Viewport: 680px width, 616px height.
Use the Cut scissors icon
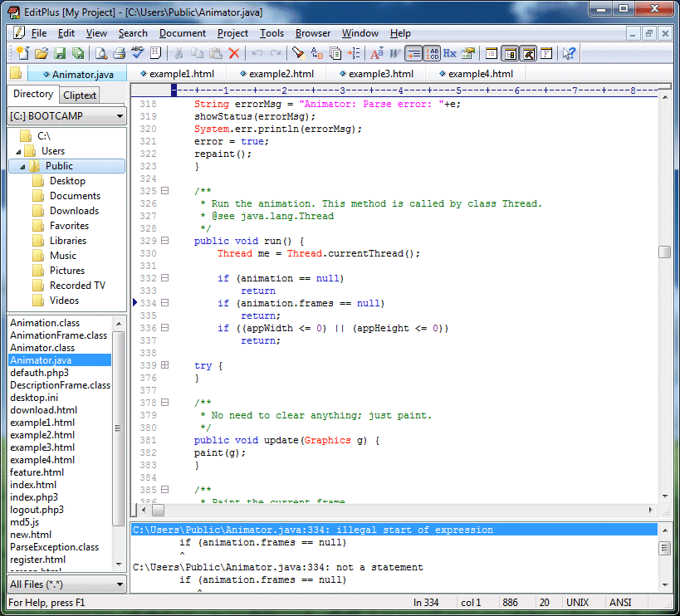pos(180,52)
